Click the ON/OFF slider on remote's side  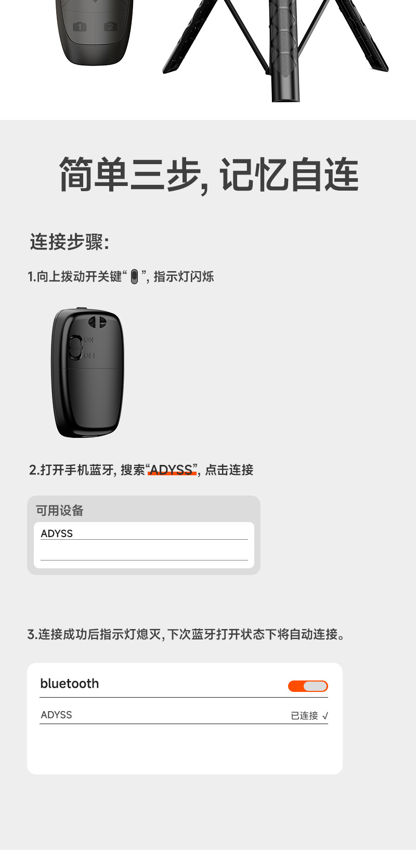click(x=76, y=348)
